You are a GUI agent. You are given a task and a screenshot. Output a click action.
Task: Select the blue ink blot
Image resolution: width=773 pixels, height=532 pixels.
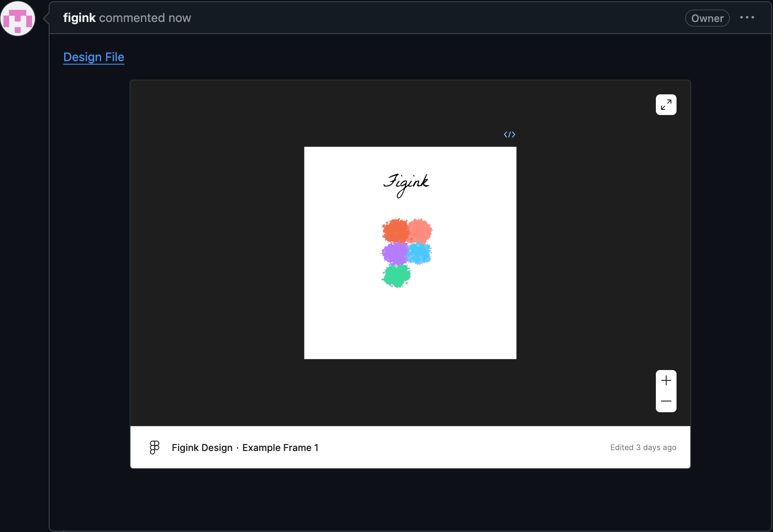point(419,253)
